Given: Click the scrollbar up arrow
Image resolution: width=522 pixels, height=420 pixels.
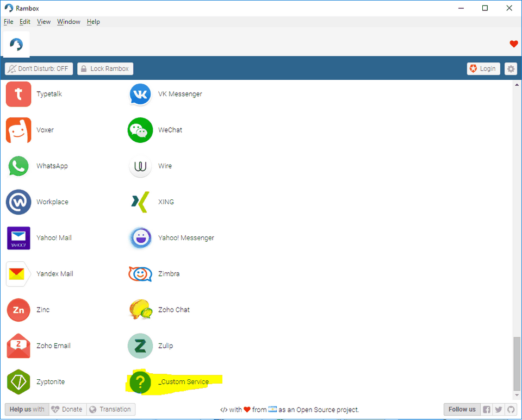Looking at the screenshot, I should tap(517, 85).
